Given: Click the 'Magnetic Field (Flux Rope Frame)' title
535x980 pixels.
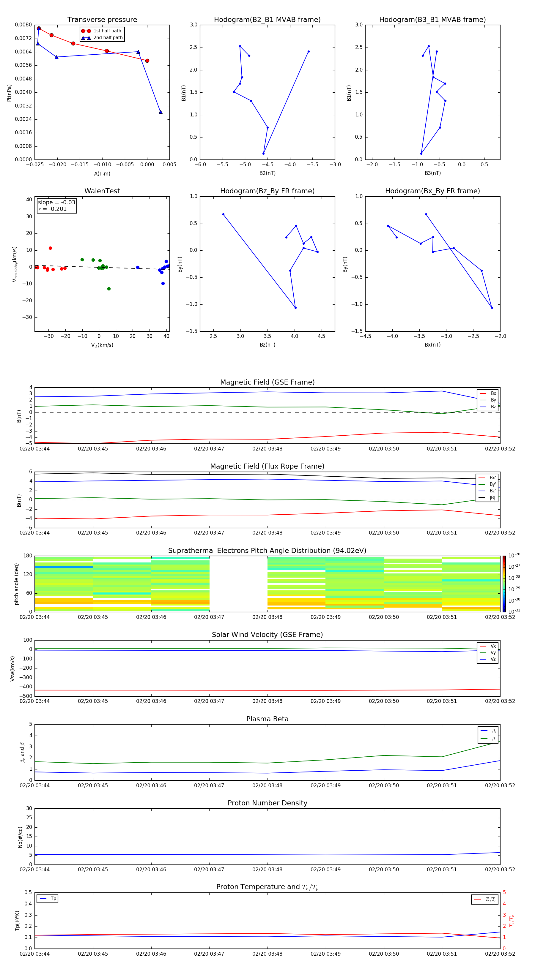Looking at the screenshot, I should [267, 467].
